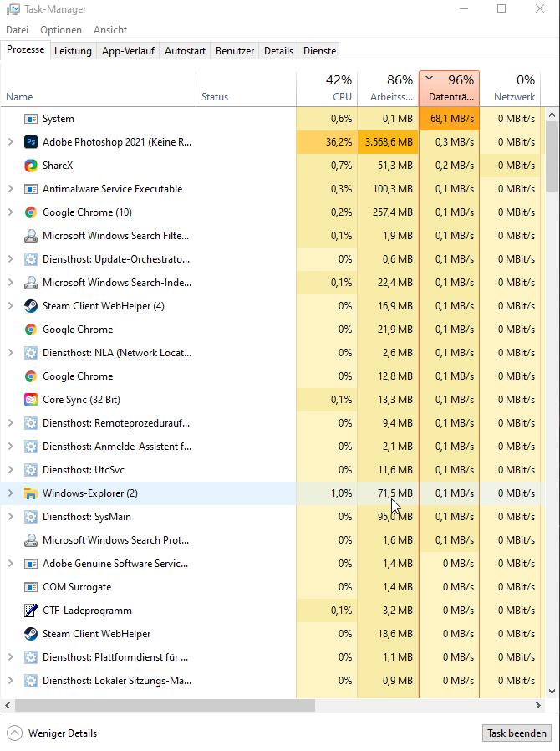
Task: Switch to the Benutzer tab
Action: tap(235, 51)
